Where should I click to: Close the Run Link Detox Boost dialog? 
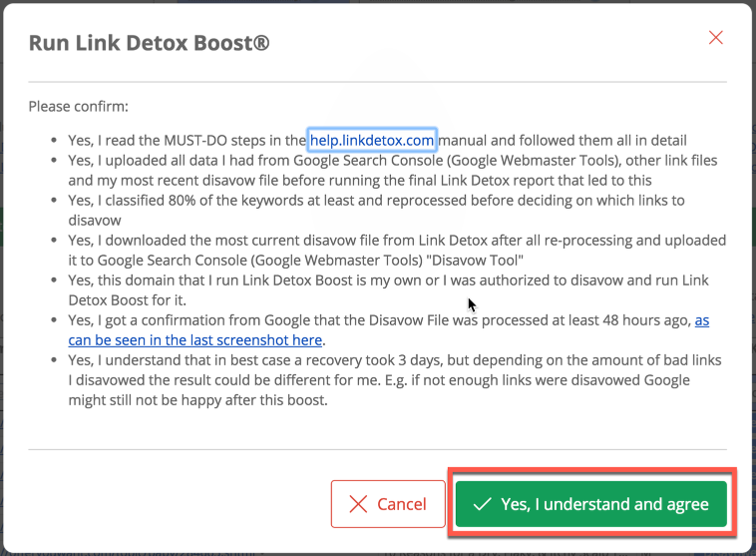click(715, 38)
